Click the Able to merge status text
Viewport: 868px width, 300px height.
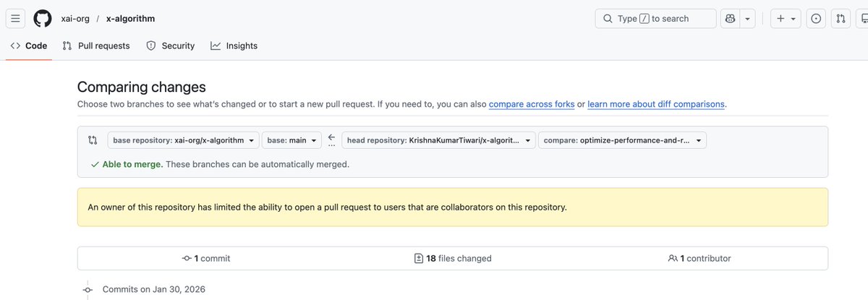(132, 164)
